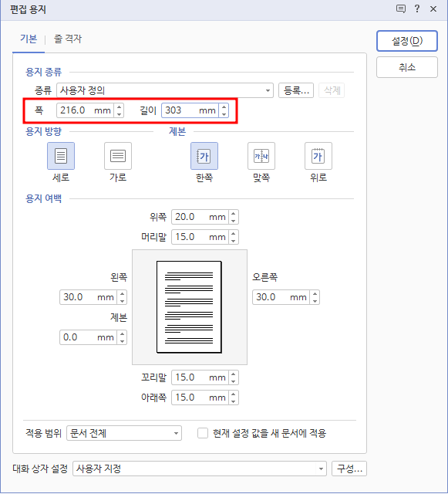448x494 pixels.
Task: Increase the 오른쪽 margin value
Action: click(315, 294)
